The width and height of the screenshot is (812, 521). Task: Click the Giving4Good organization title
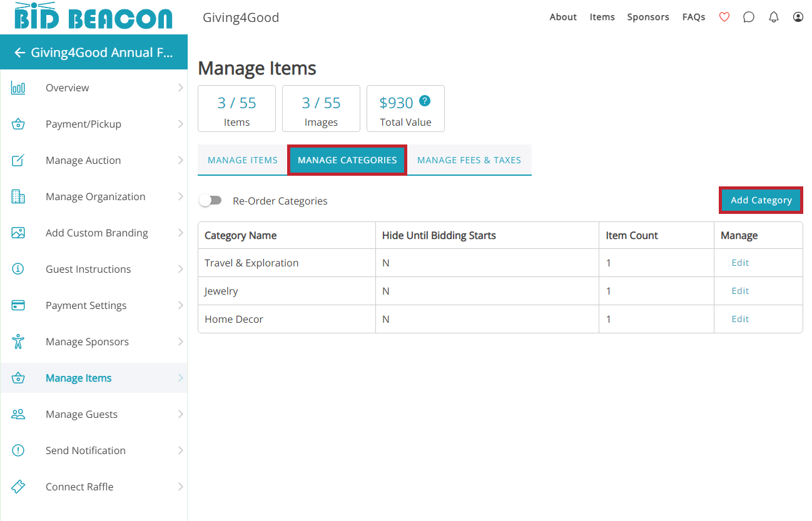coord(241,18)
